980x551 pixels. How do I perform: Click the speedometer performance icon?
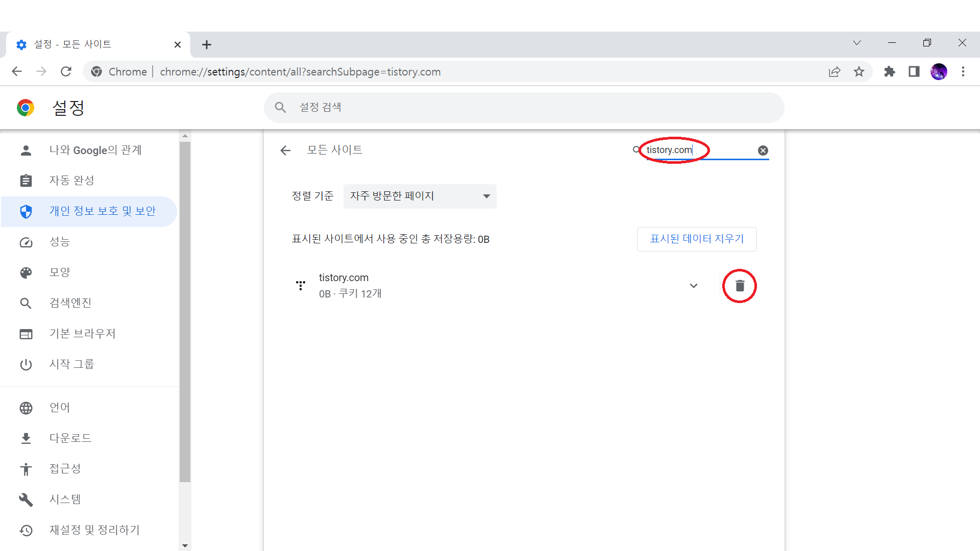coord(26,242)
